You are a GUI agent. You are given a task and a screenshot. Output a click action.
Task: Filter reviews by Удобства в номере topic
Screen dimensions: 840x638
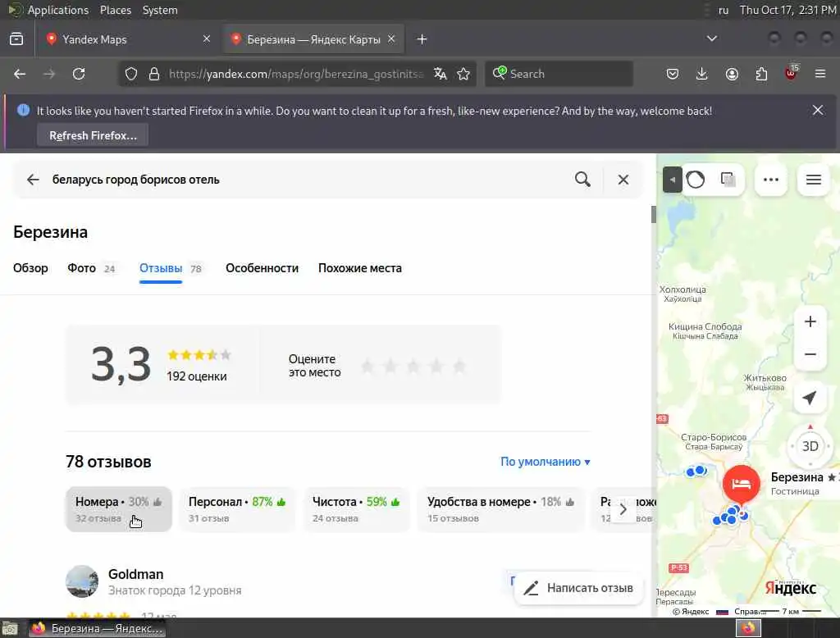[500, 509]
